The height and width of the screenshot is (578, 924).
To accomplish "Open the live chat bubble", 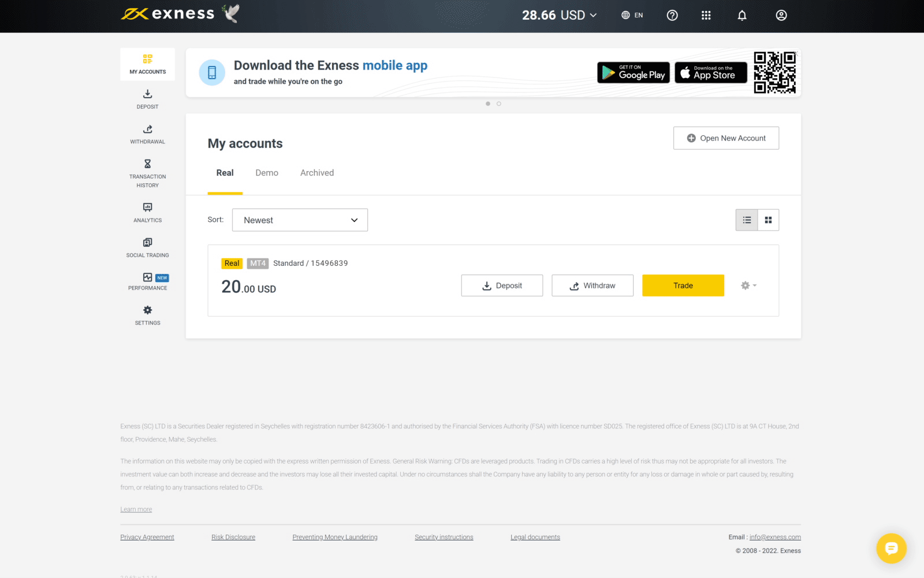I will [891, 548].
